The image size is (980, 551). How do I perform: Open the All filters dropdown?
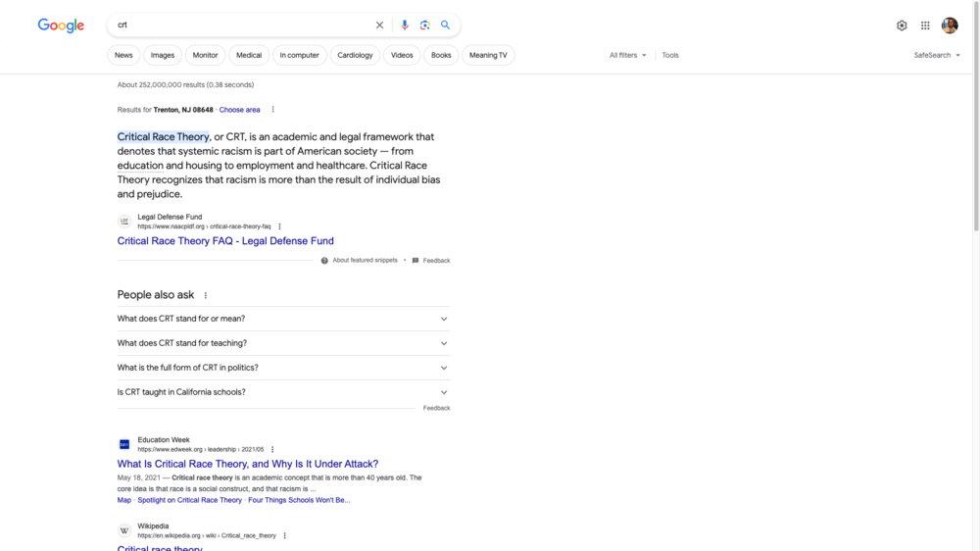pos(627,56)
